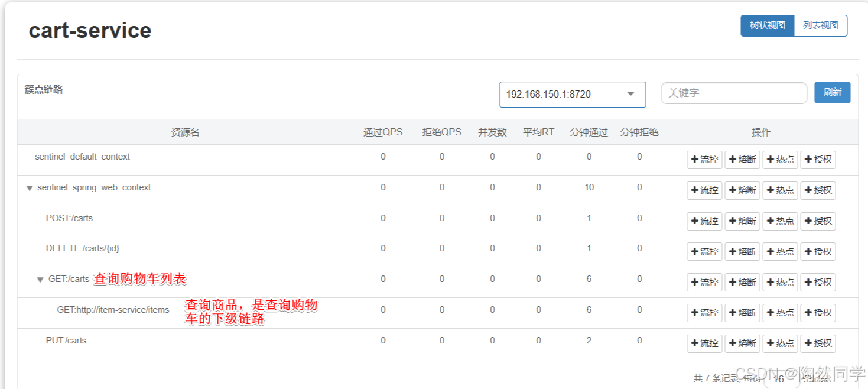Add 热点 rule for GET:http://item-service/items
The width and height of the screenshot is (868, 389).
pos(780,313)
